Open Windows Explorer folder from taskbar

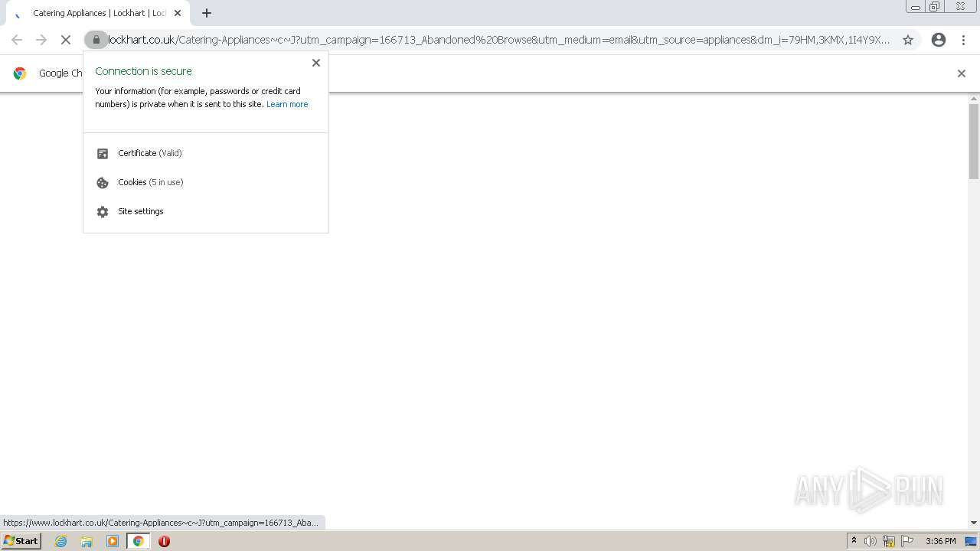(x=87, y=541)
